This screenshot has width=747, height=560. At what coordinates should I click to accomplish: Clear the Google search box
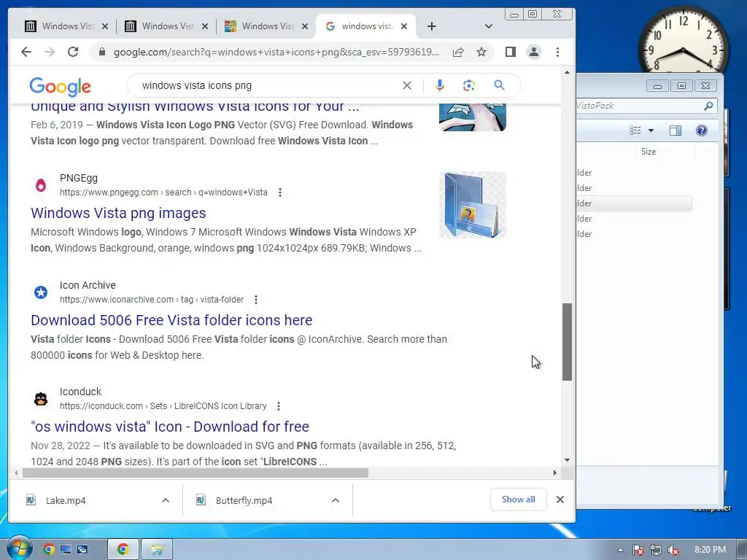pos(407,85)
